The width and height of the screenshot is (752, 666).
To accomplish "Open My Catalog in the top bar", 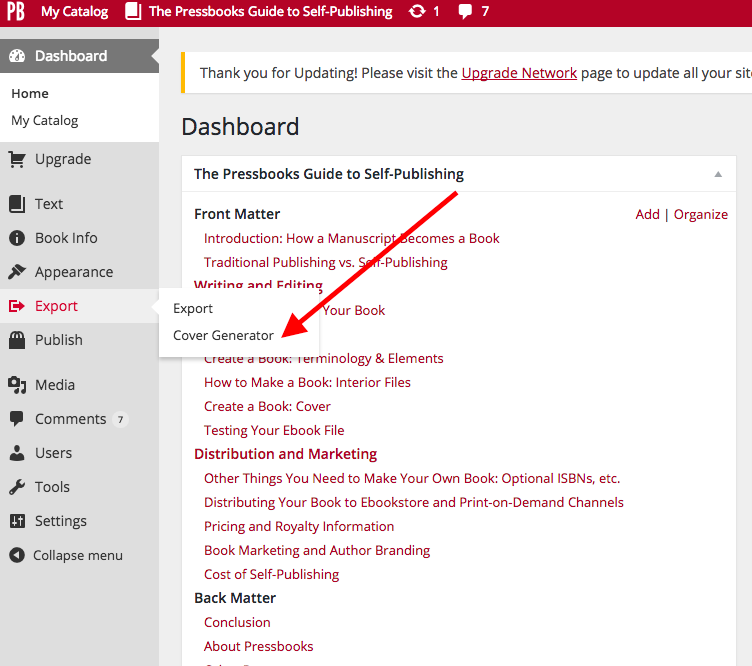I will point(74,11).
